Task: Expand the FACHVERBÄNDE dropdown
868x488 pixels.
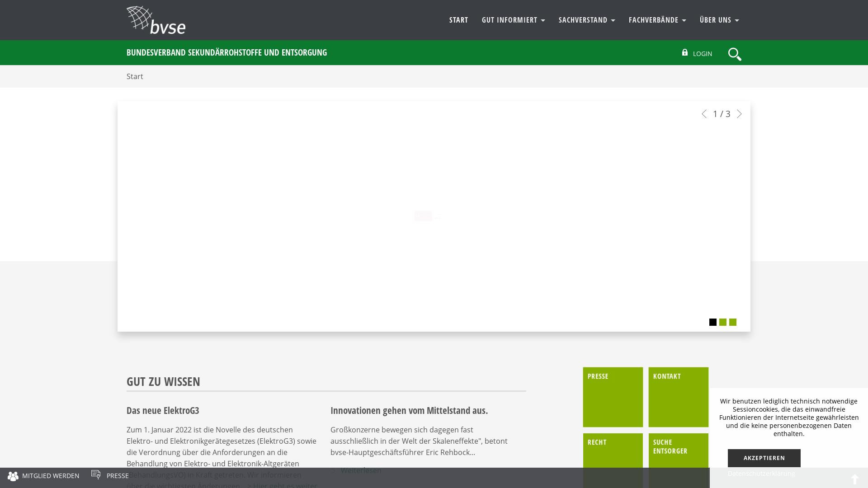Action: point(654,20)
